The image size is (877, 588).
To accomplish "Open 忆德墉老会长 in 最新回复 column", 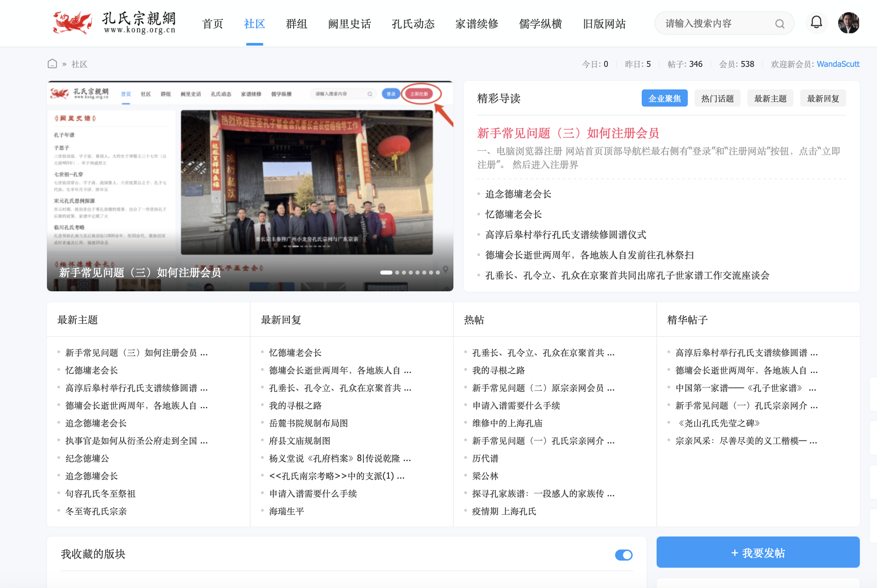I will 295,353.
